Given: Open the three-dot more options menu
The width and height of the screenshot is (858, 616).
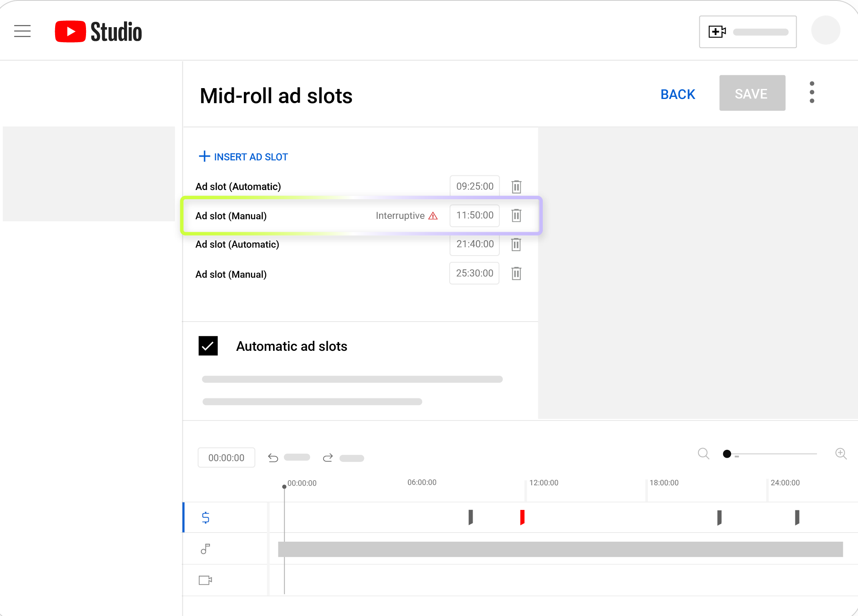Looking at the screenshot, I should click(x=812, y=92).
